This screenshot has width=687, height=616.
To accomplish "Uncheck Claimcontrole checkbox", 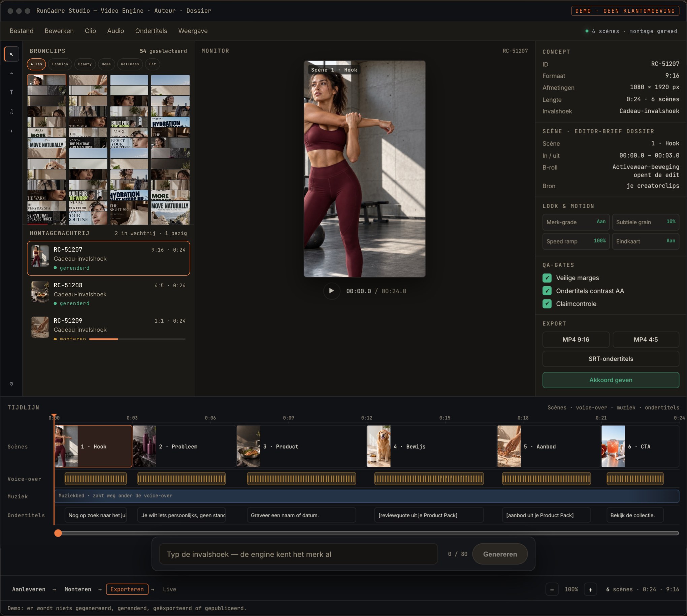I will pos(547,303).
